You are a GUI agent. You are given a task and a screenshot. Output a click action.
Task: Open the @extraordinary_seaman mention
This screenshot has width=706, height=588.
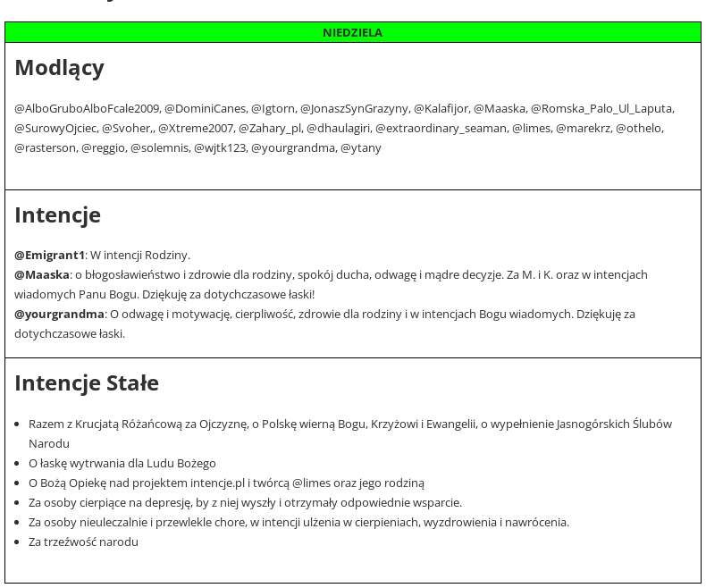[441, 129]
